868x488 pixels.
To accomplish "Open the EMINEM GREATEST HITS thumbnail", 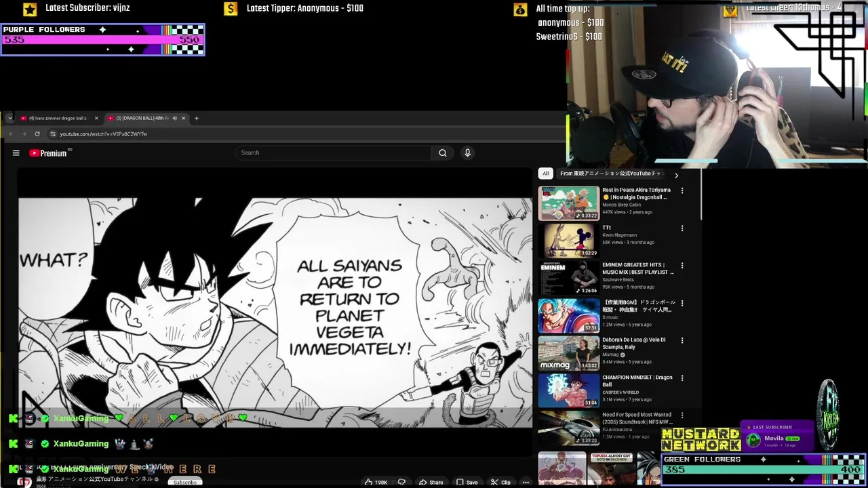I will tap(569, 278).
